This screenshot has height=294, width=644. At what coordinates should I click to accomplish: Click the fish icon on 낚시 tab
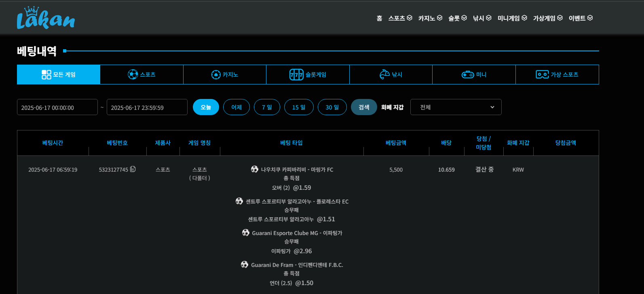pyautogui.click(x=384, y=74)
